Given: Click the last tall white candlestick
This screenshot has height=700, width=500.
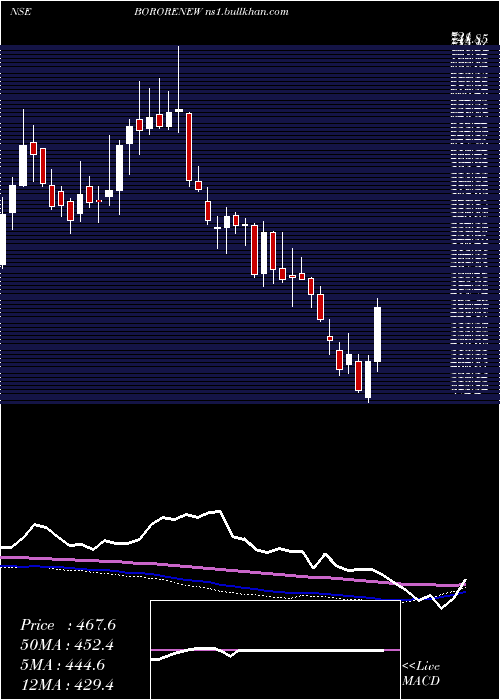Looking at the screenshot, I should (378, 334).
